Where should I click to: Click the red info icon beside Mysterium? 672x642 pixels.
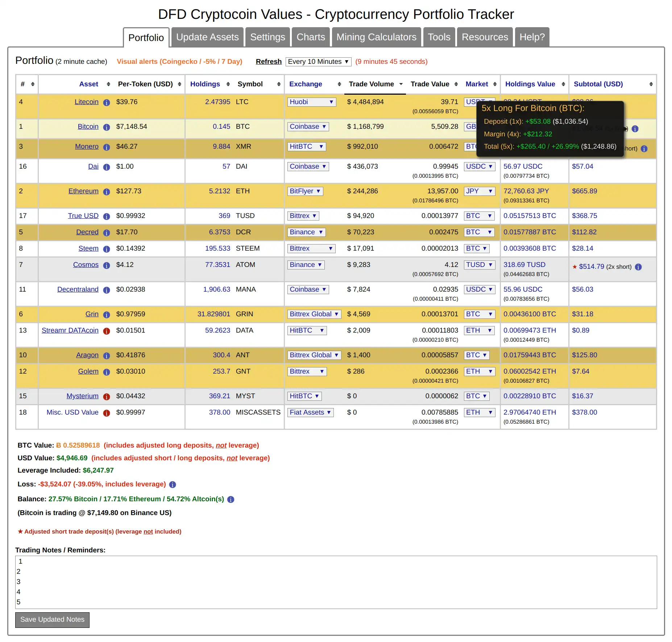107,397
